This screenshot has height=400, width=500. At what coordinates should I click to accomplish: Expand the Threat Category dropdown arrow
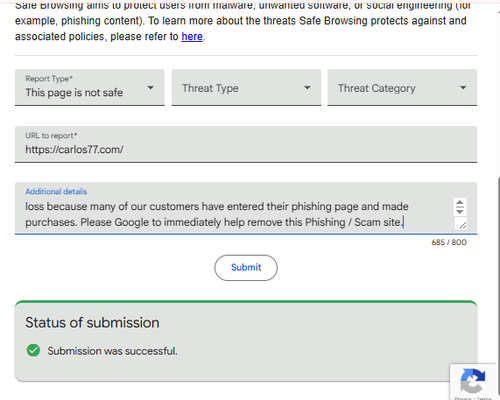coord(463,88)
